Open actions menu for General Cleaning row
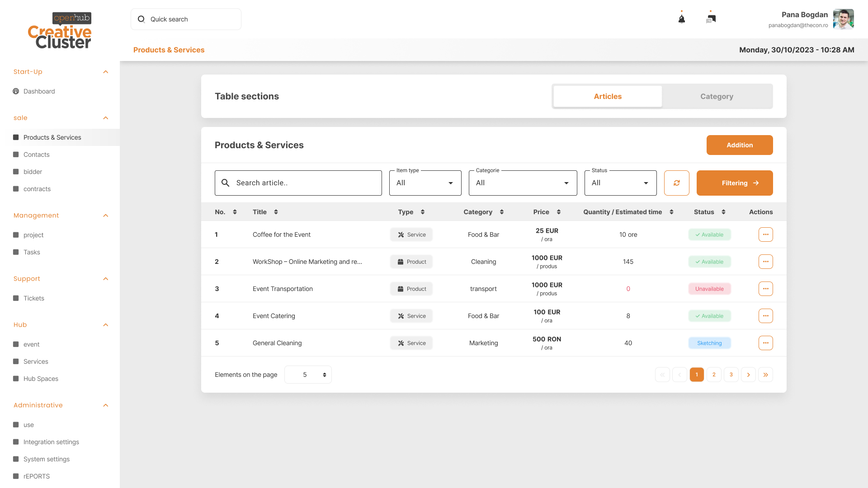The image size is (868, 488). coord(765,343)
